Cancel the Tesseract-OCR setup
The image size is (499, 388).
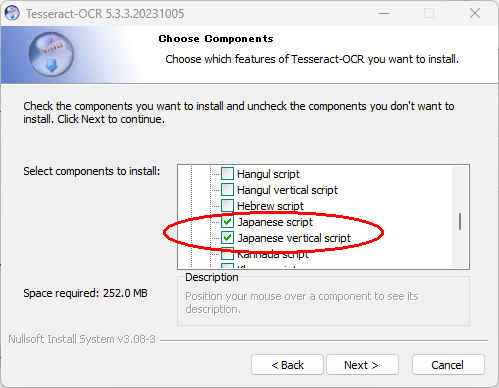pos(447,365)
